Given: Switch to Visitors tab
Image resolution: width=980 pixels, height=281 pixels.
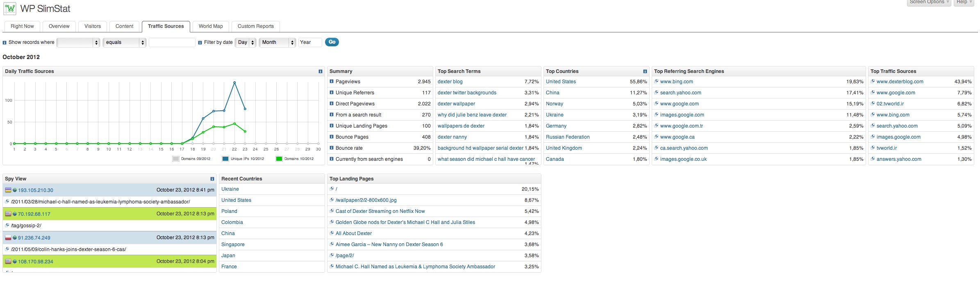Looking at the screenshot, I should 93,26.
